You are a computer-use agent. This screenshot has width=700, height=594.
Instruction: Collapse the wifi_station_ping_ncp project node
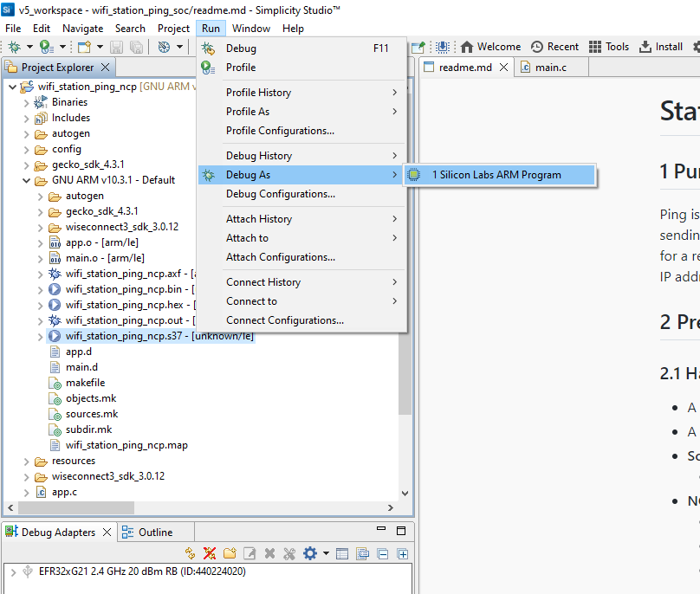[12, 87]
